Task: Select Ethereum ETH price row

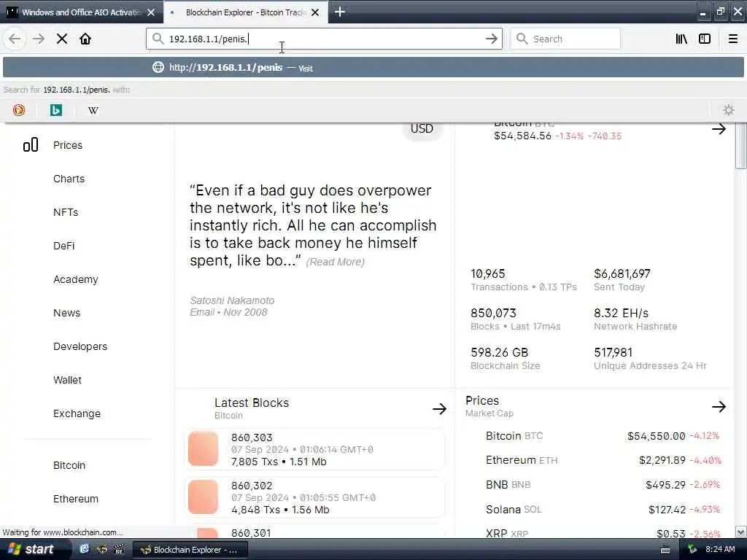Action: (603, 460)
